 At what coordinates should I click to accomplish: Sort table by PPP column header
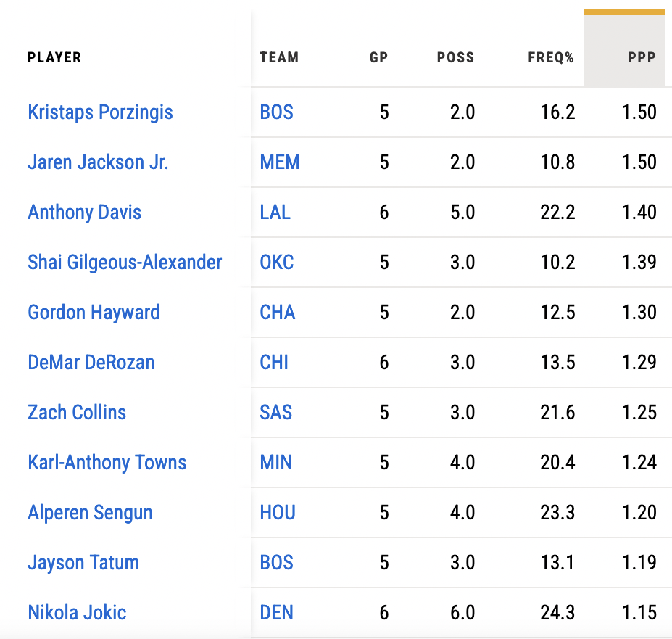point(642,58)
